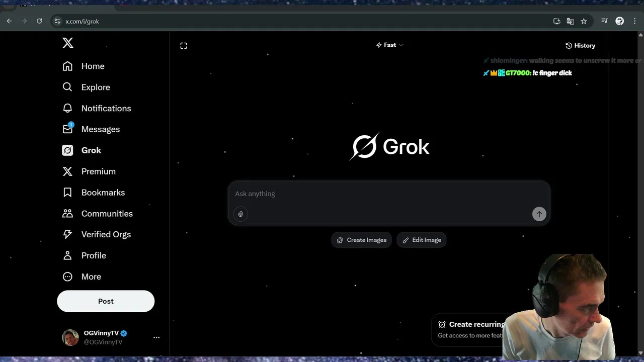The width and height of the screenshot is (644, 362).
Task: Click the translate page icon
Action: 570,21
